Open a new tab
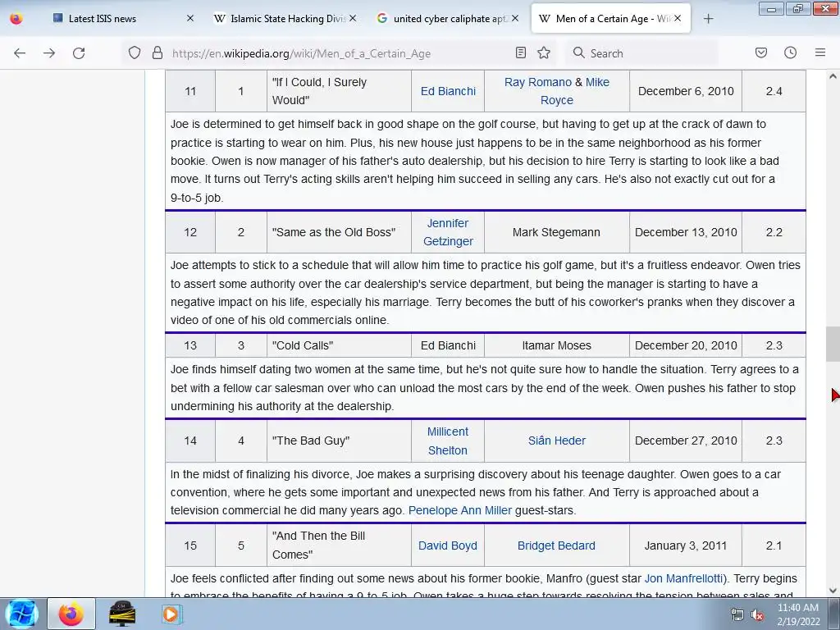This screenshot has height=630, width=840. click(708, 19)
